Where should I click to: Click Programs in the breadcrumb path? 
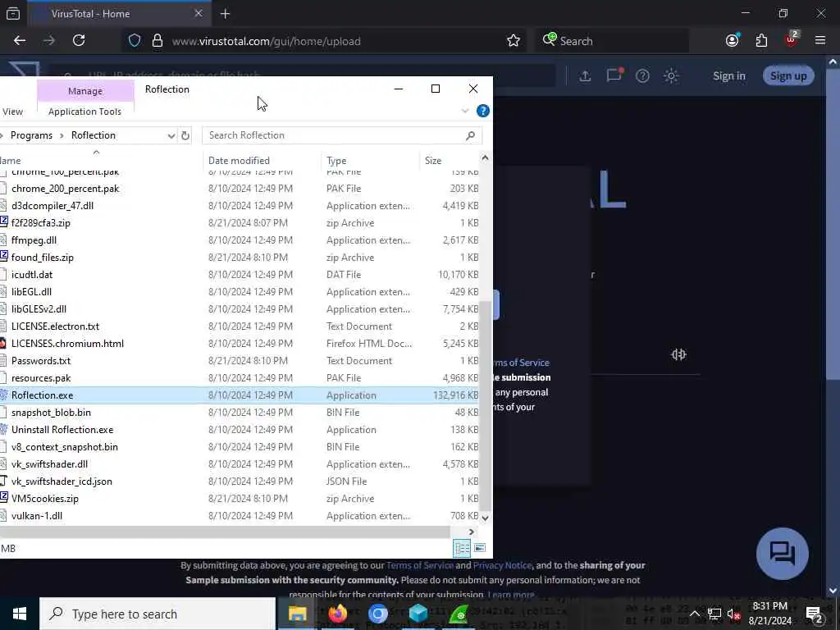tap(32, 135)
